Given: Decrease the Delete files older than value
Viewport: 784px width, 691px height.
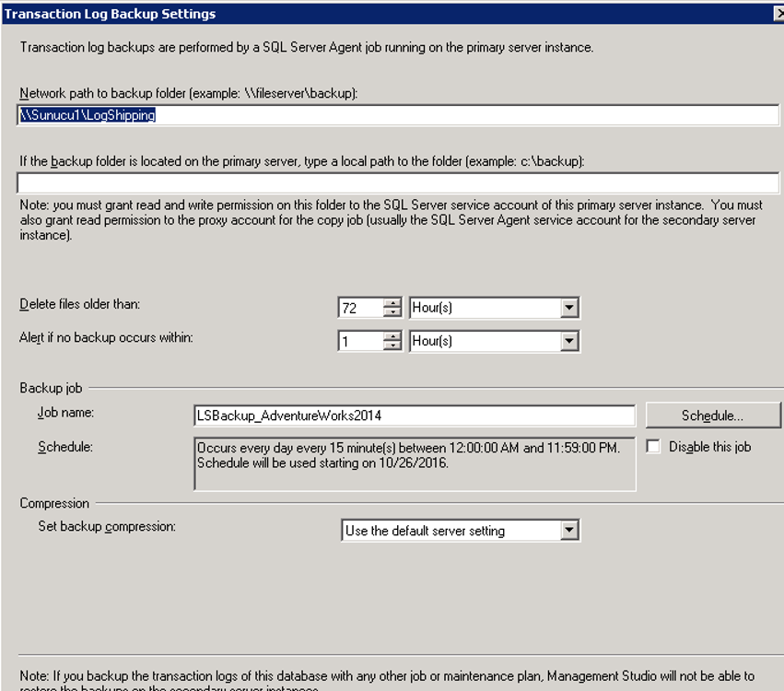Looking at the screenshot, I should coord(393,312).
